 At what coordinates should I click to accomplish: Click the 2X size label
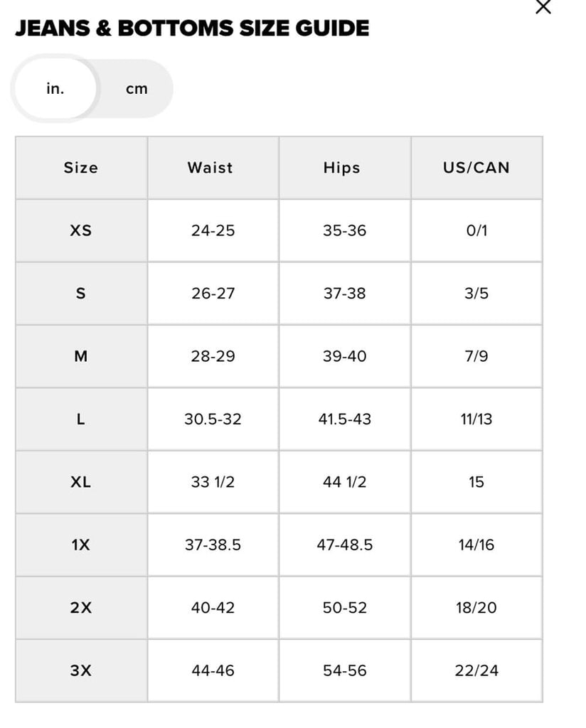(x=80, y=608)
